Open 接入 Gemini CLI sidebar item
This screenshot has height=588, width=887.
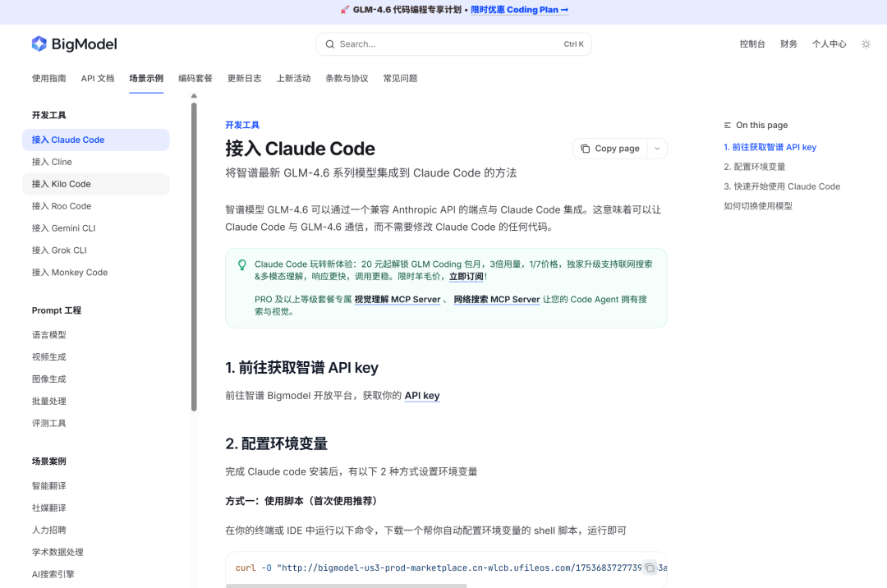pyautogui.click(x=95, y=227)
